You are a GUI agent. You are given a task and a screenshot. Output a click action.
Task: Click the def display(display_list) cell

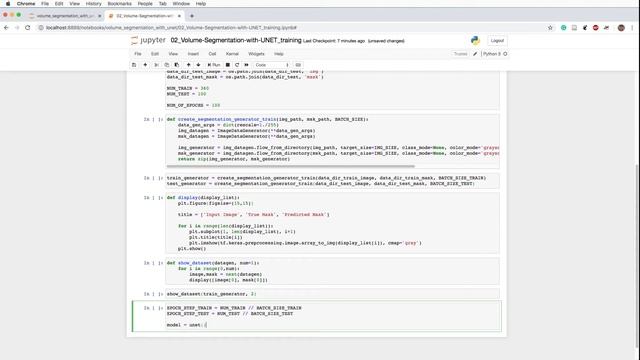332,223
